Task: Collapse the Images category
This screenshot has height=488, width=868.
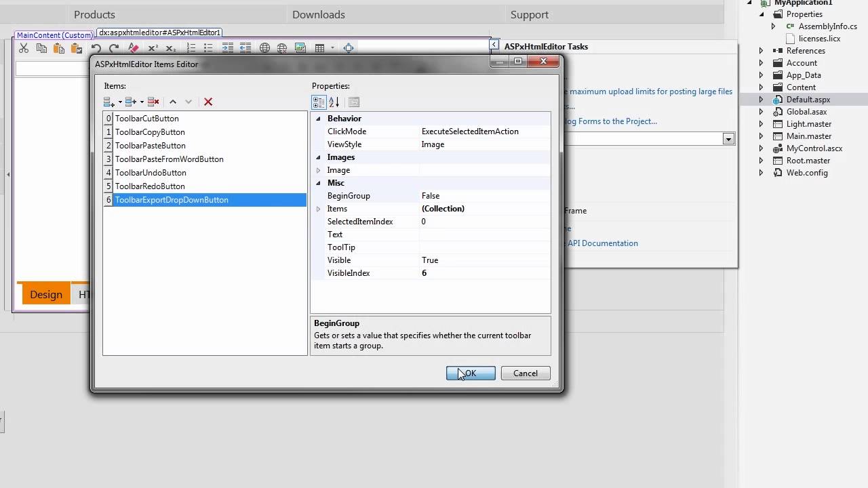Action: click(318, 157)
